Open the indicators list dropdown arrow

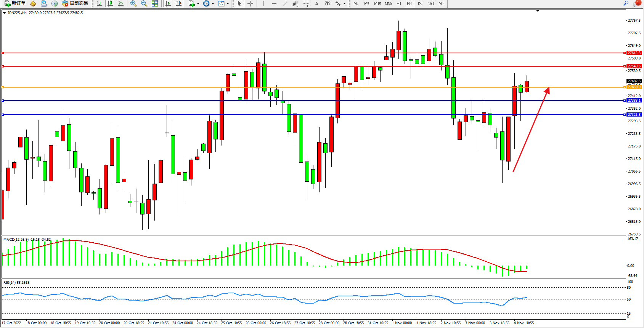pyautogui.click(x=198, y=4)
